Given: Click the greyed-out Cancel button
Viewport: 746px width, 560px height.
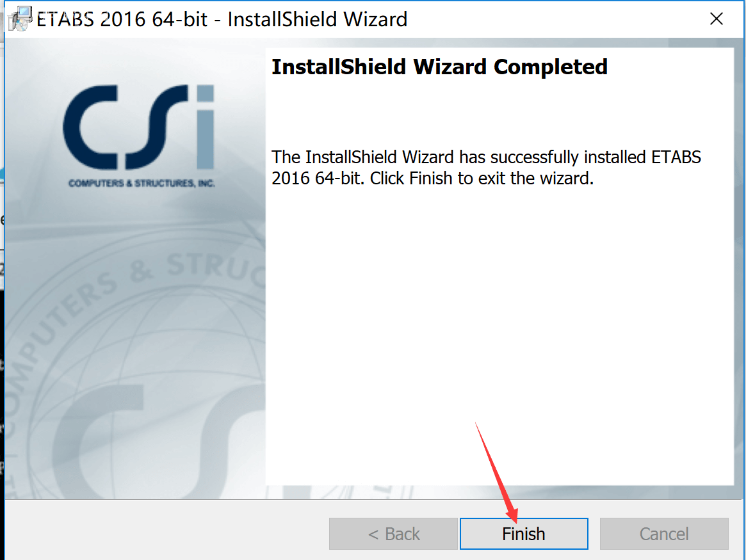Looking at the screenshot, I should 663,534.
